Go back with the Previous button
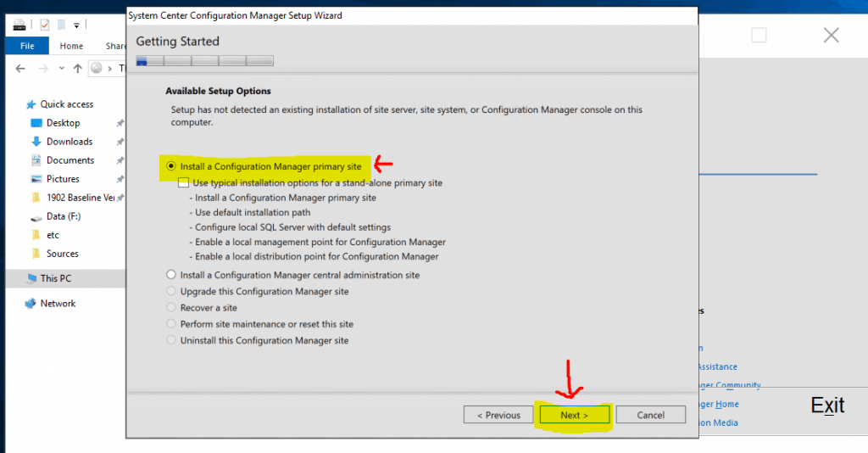Image resolution: width=868 pixels, height=453 pixels. pyautogui.click(x=498, y=415)
